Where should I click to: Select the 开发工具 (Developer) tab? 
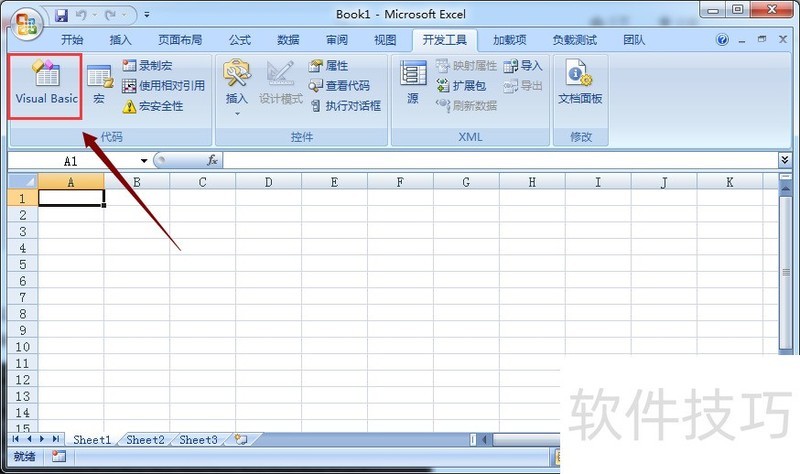(444, 40)
